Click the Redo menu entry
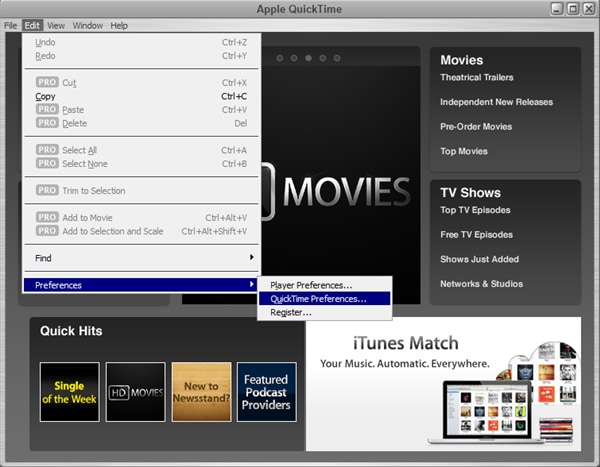600x467 pixels. pos(141,56)
